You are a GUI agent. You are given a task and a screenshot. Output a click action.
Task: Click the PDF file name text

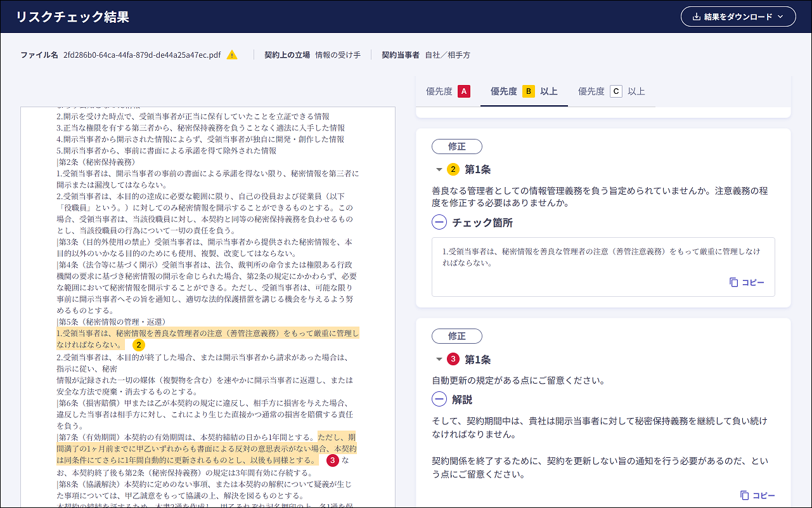point(142,55)
